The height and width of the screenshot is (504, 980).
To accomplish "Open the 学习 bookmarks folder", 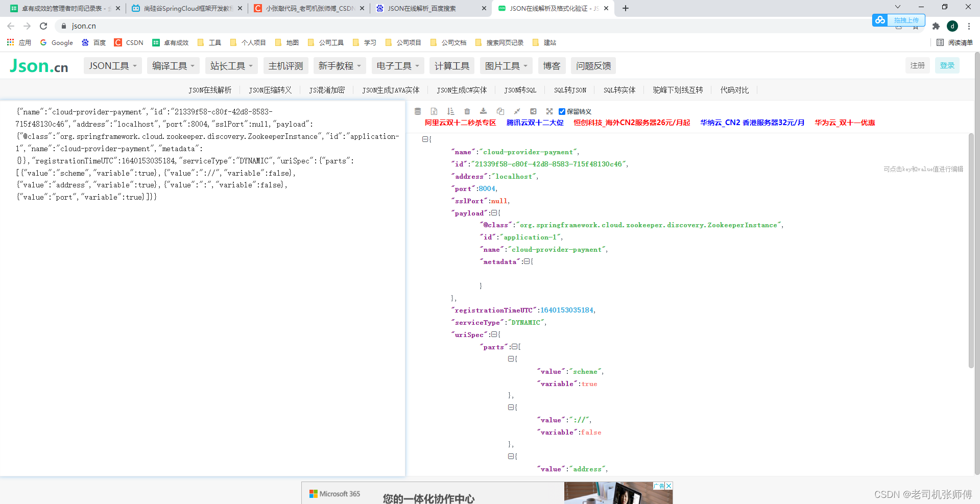I will tap(365, 42).
